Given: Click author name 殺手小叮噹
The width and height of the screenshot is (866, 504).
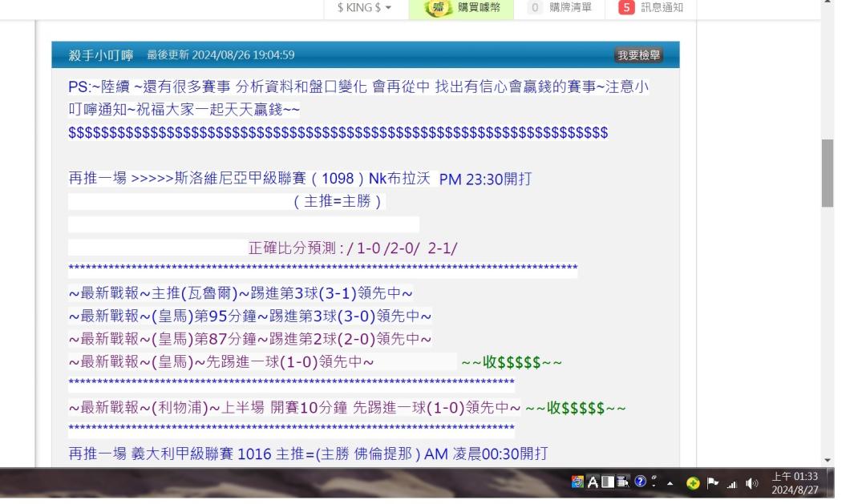Looking at the screenshot, I should point(101,55).
